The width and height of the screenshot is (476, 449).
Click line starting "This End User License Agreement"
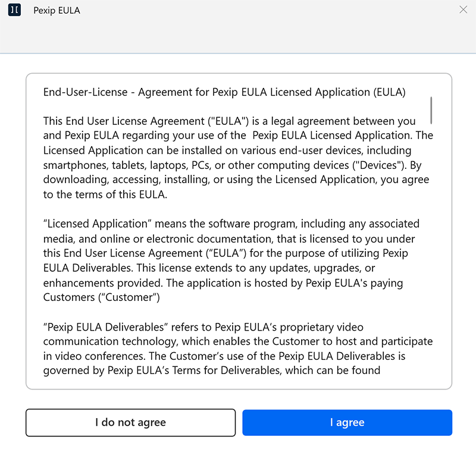[x=229, y=121]
